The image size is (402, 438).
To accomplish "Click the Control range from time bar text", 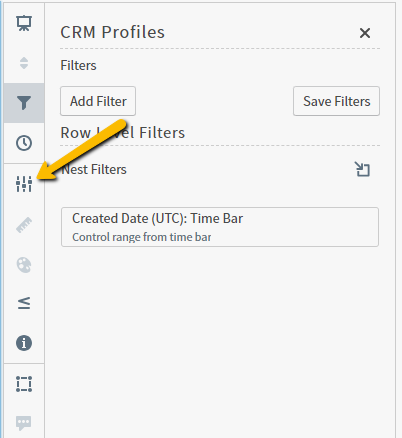I will [x=142, y=237].
